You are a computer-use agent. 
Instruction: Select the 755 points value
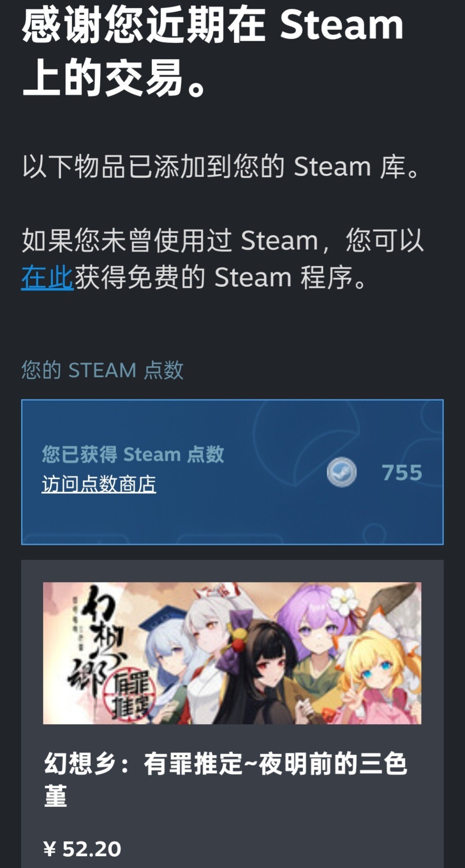[402, 473]
